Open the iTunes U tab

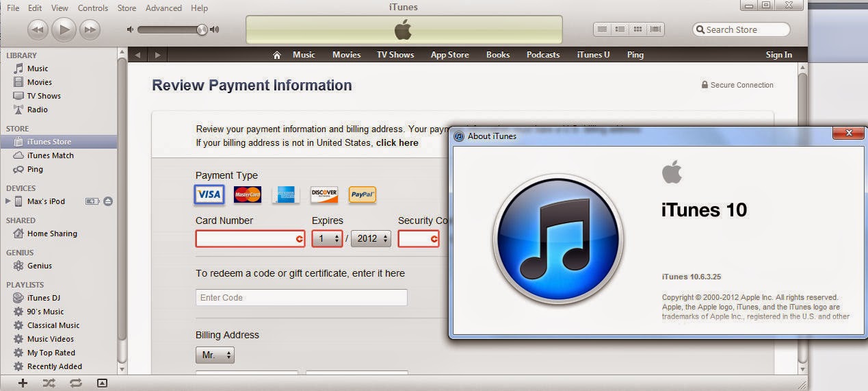click(x=593, y=55)
